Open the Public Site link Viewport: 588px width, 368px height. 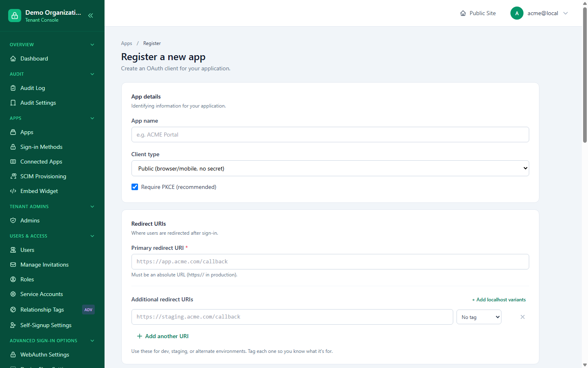[x=478, y=13]
